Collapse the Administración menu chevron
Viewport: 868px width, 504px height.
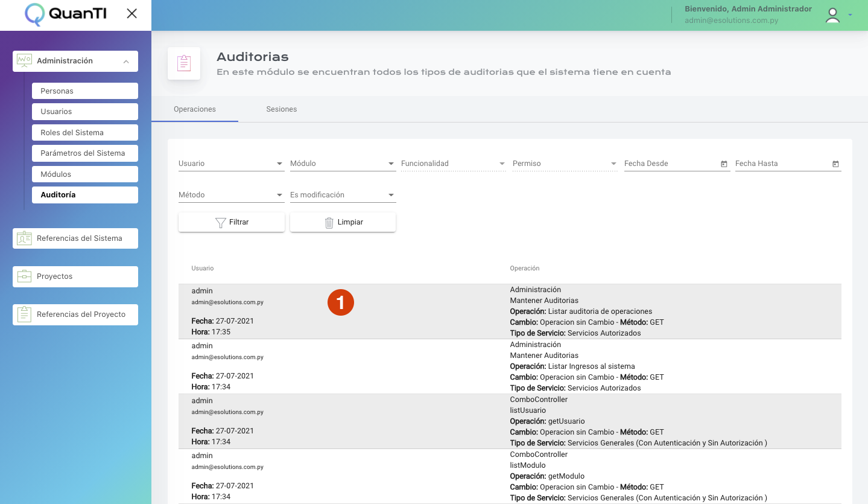point(126,61)
